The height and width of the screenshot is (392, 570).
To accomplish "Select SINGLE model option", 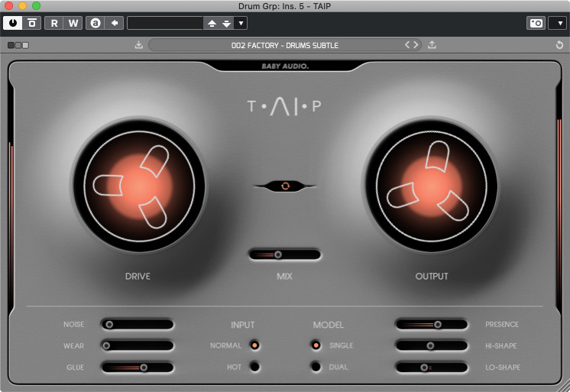I will coord(316,345).
